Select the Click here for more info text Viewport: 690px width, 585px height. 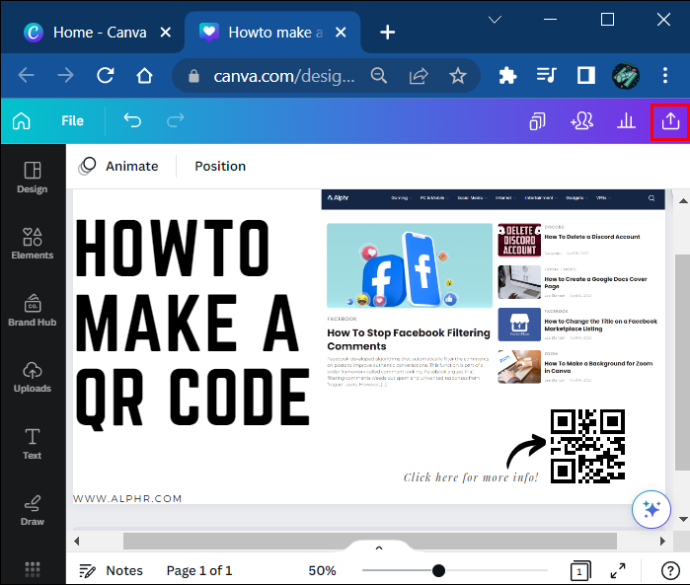point(471,477)
